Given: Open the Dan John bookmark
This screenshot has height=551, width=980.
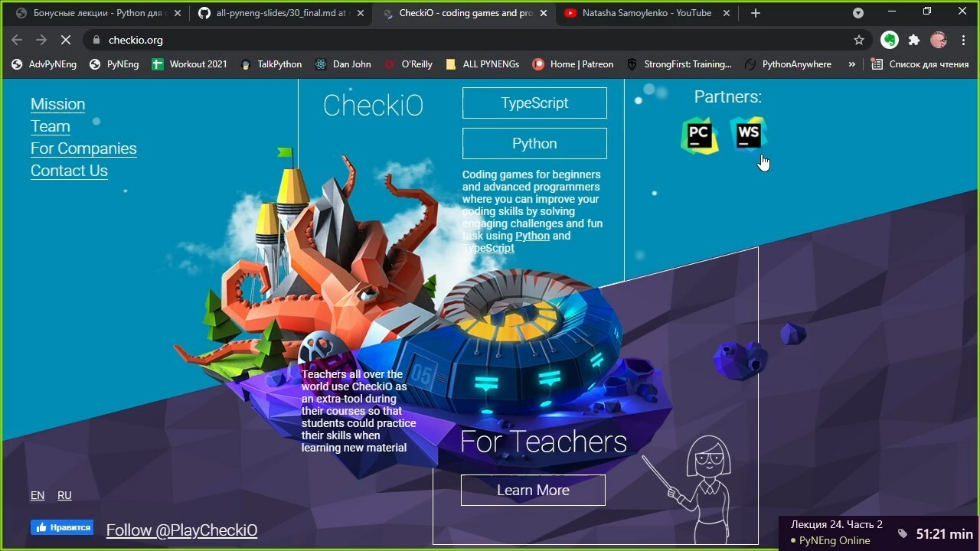Looking at the screenshot, I should click(x=343, y=64).
